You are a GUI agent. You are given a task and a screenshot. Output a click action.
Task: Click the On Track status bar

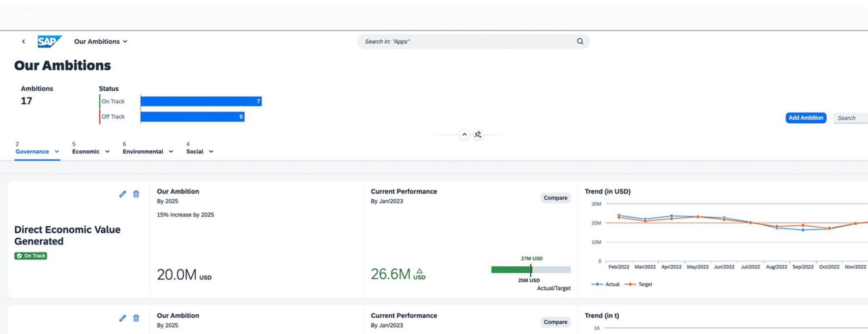pyautogui.click(x=201, y=102)
